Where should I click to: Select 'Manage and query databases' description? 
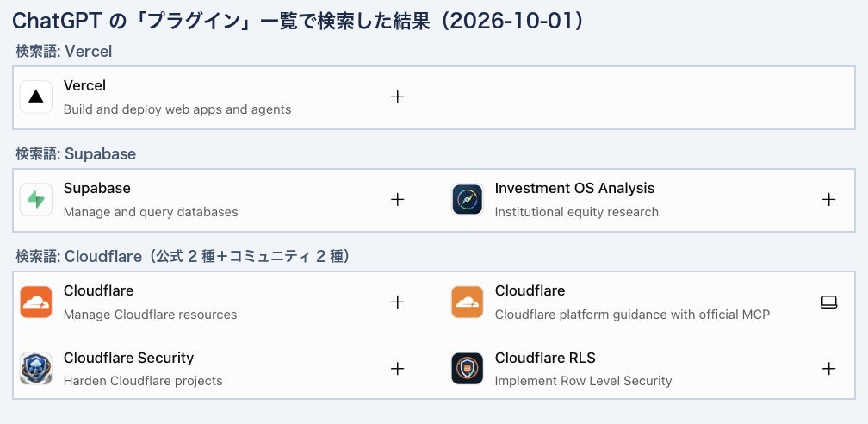click(x=151, y=212)
